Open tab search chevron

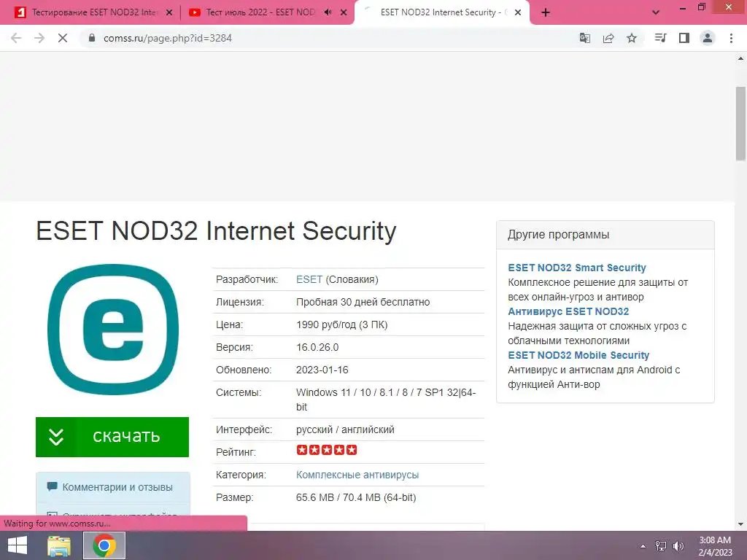656,12
